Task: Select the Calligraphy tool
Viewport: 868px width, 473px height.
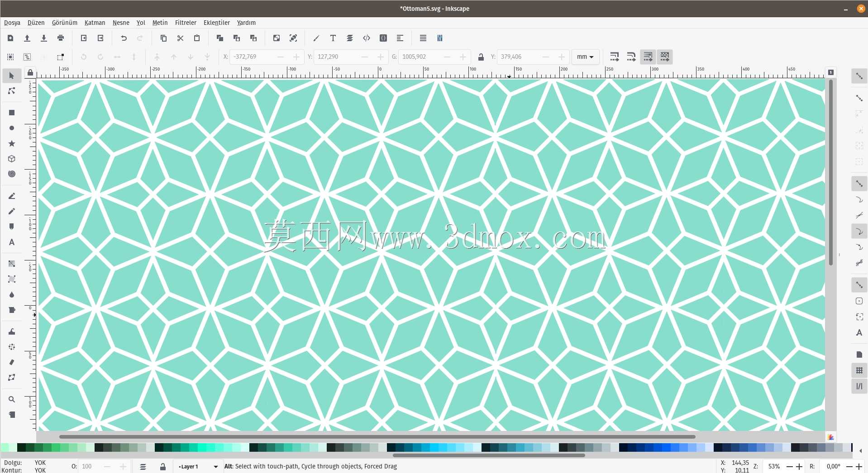Action: click(12, 227)
